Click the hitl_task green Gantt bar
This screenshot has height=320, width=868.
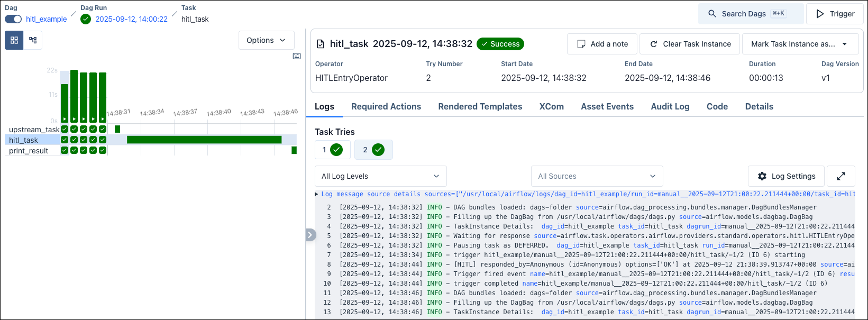(204, 140)
